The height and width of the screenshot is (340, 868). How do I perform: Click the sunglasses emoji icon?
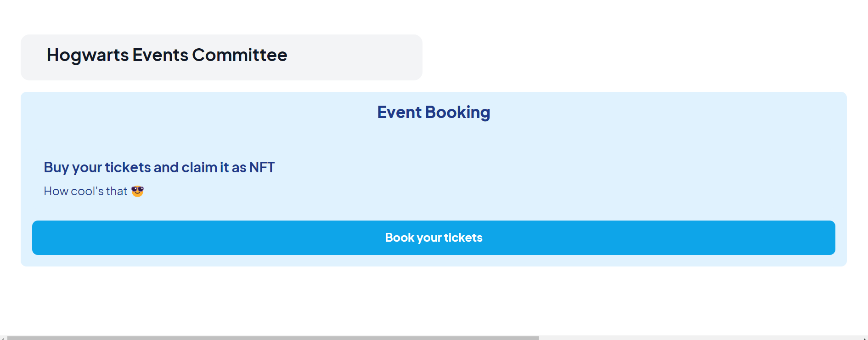point(137,191)
